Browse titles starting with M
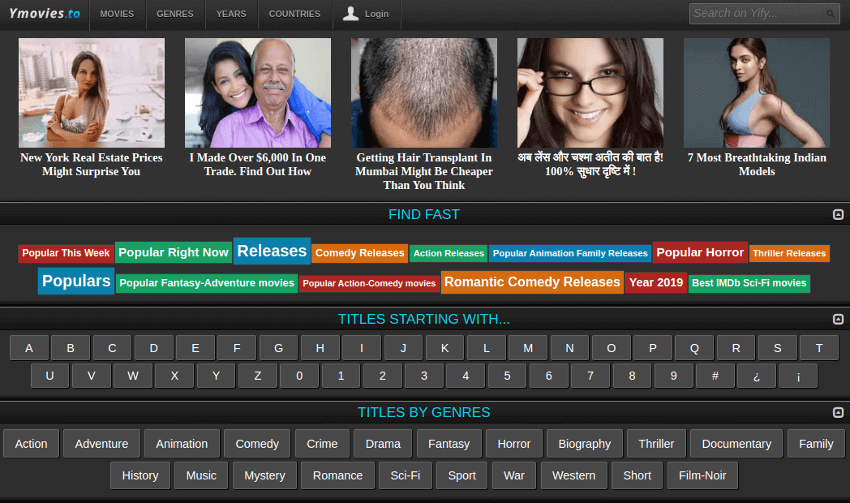 tap(528, 348)
